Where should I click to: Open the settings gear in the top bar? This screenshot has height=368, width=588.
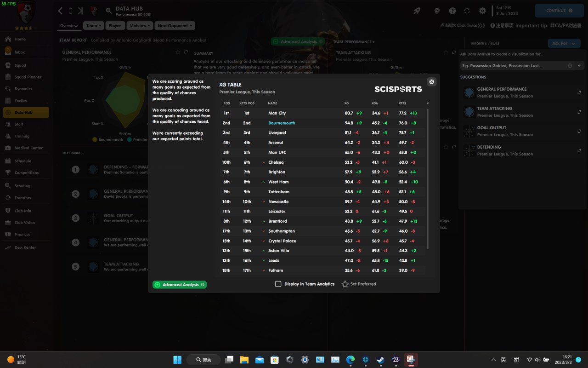(482, 11)
